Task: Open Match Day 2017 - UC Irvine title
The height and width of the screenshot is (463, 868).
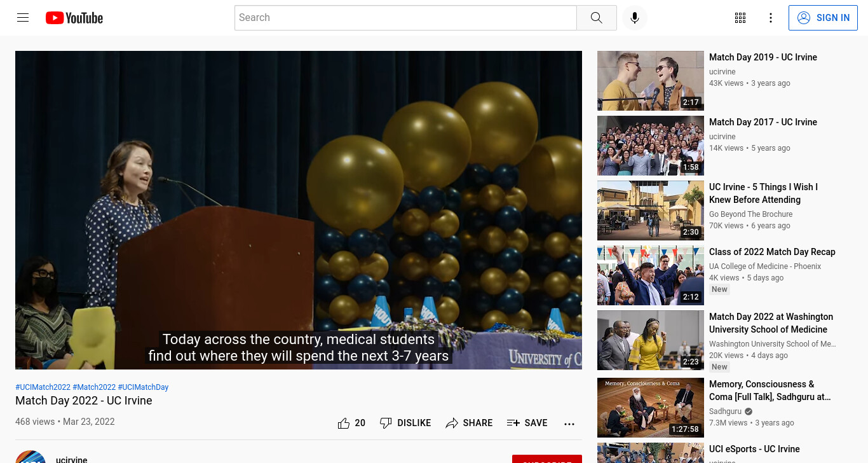Action: [763, 122]
